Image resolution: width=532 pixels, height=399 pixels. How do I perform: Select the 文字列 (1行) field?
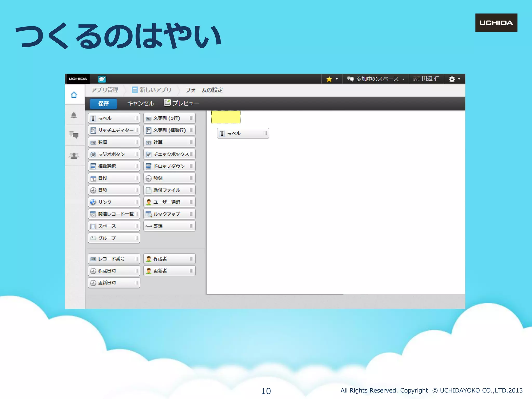169,118
